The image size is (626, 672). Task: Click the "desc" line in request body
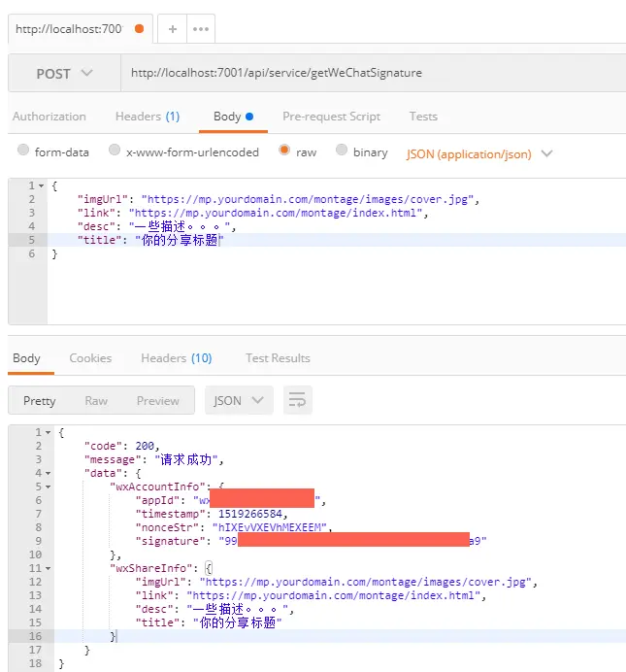click(x=156, y=226)
